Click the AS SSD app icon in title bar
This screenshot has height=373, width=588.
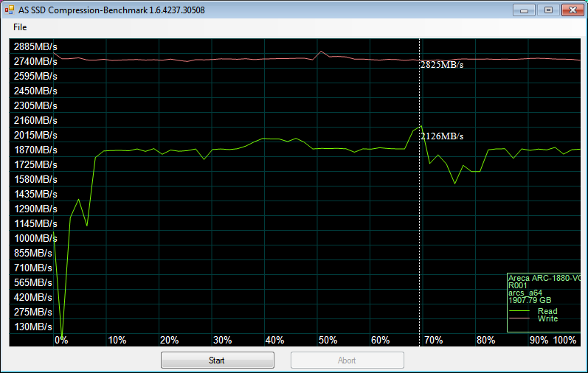pyautogui.click(x=10, y=10)
